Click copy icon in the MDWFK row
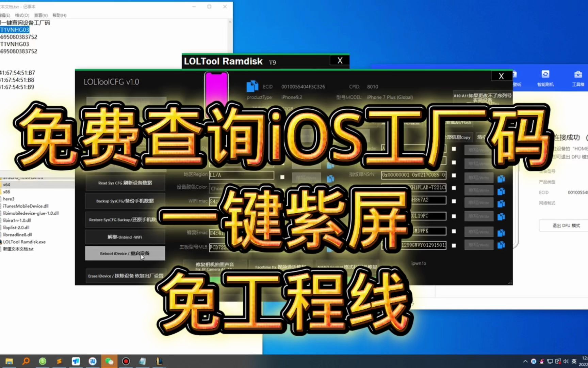588x368 pixels. tap(501, 233)
